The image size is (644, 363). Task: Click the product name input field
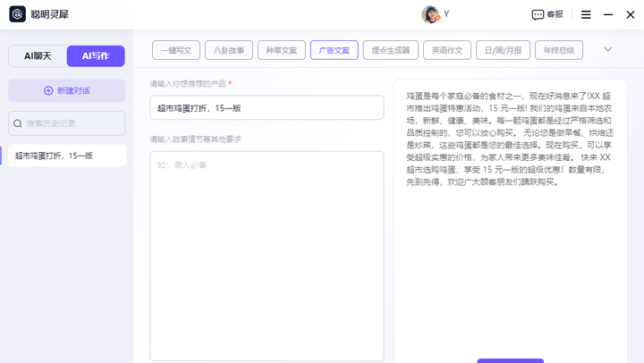(267, 107)
